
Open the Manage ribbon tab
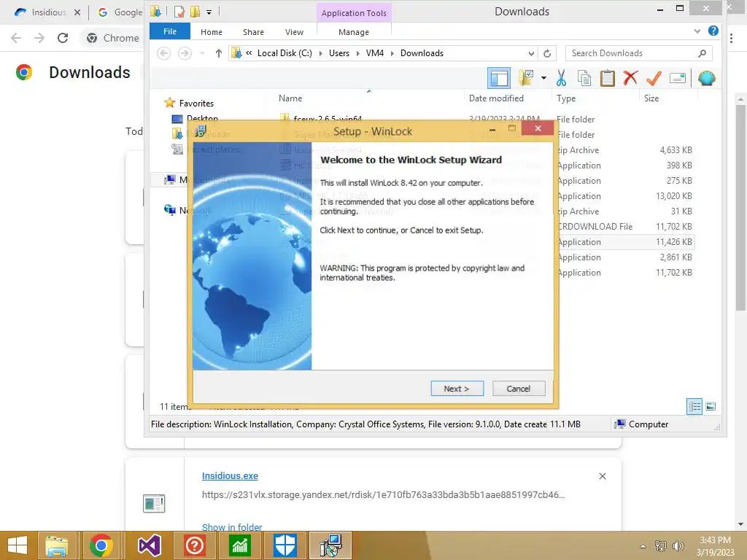pyautogui.click(x=354, y=32)
